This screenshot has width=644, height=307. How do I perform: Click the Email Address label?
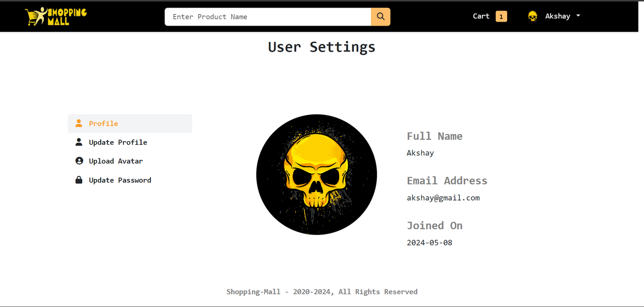[447, 181]
